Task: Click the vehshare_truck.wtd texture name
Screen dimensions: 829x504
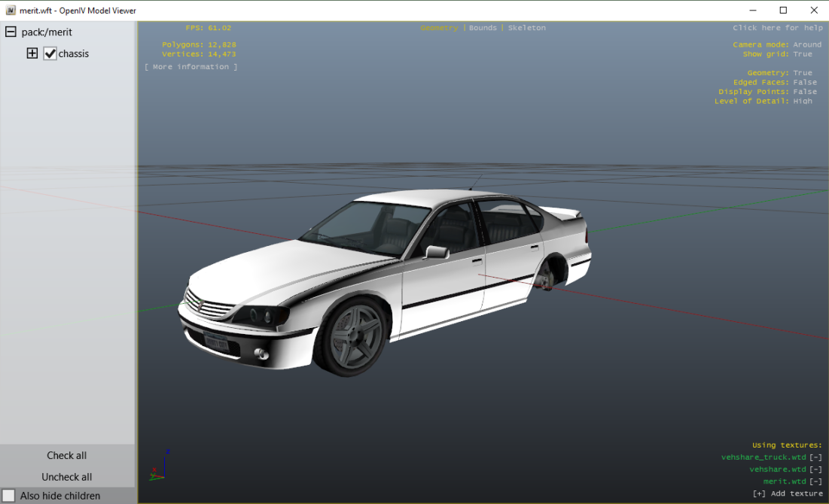Action: (x=763, y=457)
